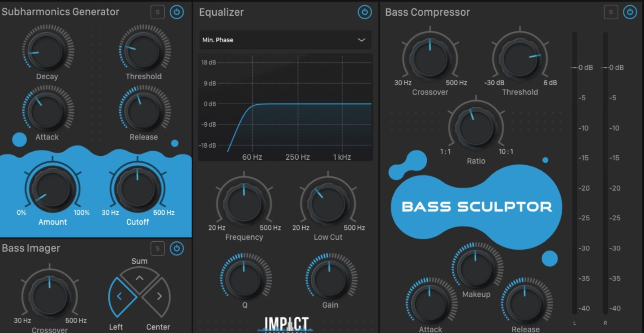This screenshot has width=644, height=333.
Task: Click the right channel level meter
Action: click(x=605, y=173)
